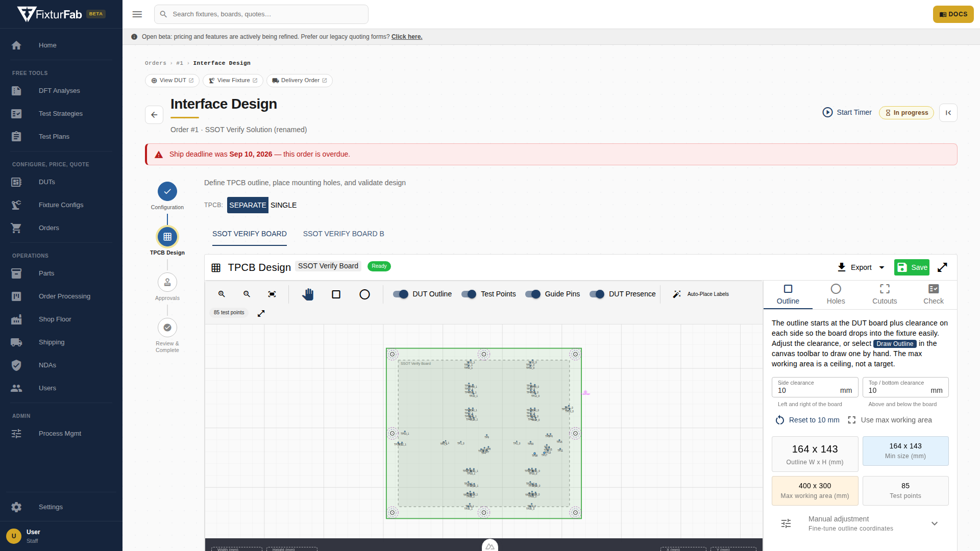Viewport: 980px width, 551px height.
Task: Switch to SSOT VERIFY BOARD B tab
Action: [x=344, y=234]
